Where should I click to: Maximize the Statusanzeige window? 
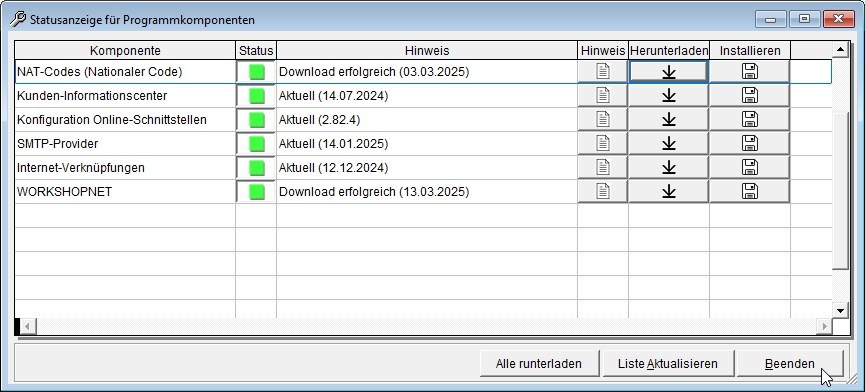click(x=804, y=19)
